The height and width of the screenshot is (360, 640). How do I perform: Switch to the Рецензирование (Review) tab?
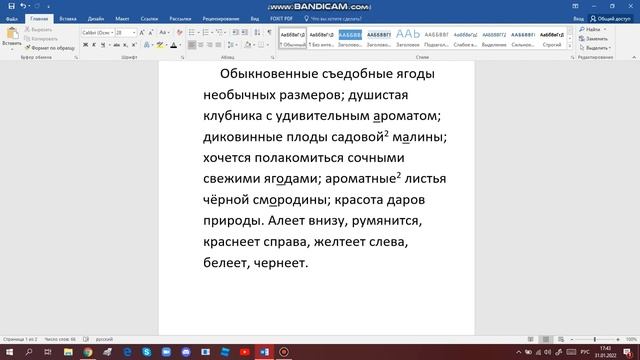pyautogui.click(x=221, y=19)
